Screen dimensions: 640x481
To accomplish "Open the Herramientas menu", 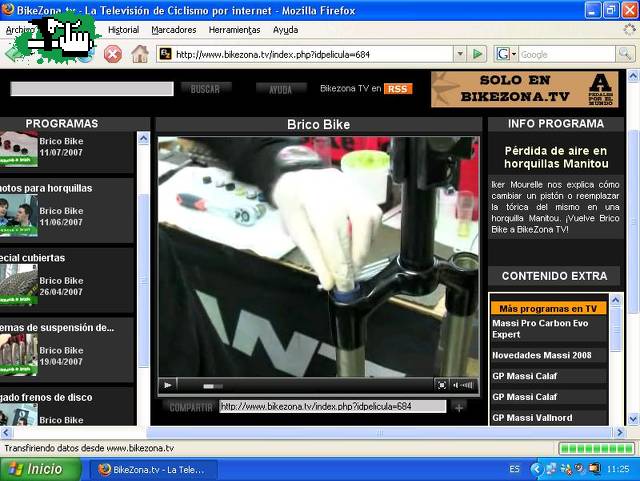I will pyautogui.click(x=234, y=30).
